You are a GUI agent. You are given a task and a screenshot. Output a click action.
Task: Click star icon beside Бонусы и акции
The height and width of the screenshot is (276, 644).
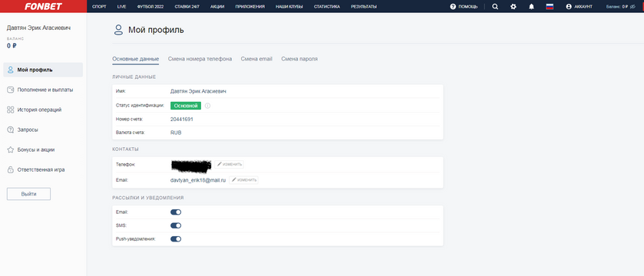[x=11, y=149]
